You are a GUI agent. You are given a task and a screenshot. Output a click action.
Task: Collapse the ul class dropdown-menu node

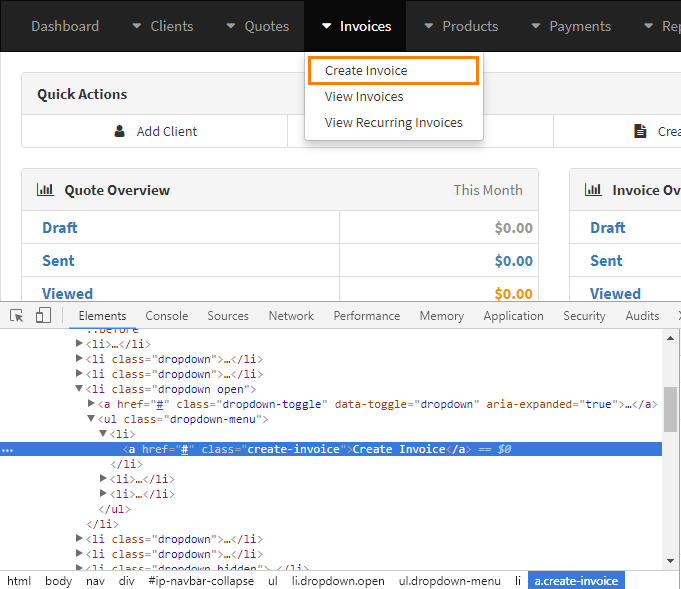coord(91,418)
